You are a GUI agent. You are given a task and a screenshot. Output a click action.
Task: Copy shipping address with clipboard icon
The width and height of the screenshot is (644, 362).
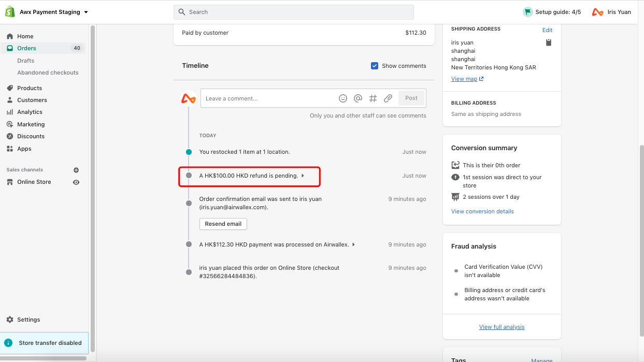point(549,42)
